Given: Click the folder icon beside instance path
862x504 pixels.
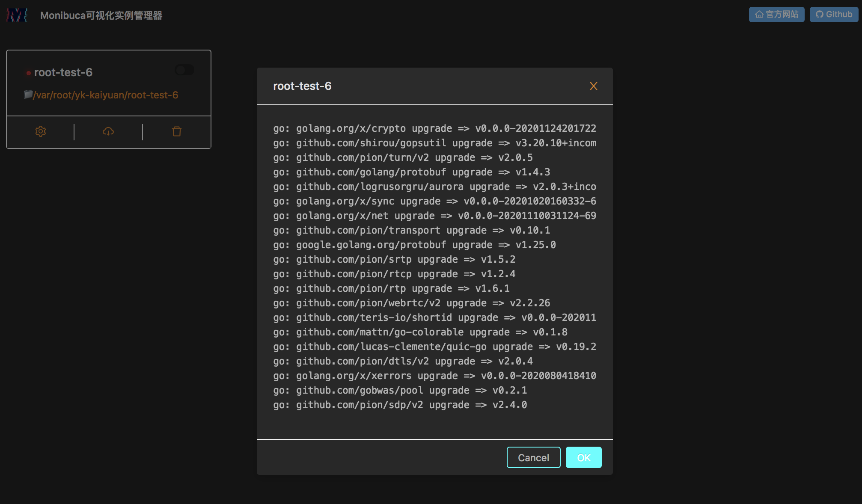Looking at the screenshot, I should coord(28,94).
